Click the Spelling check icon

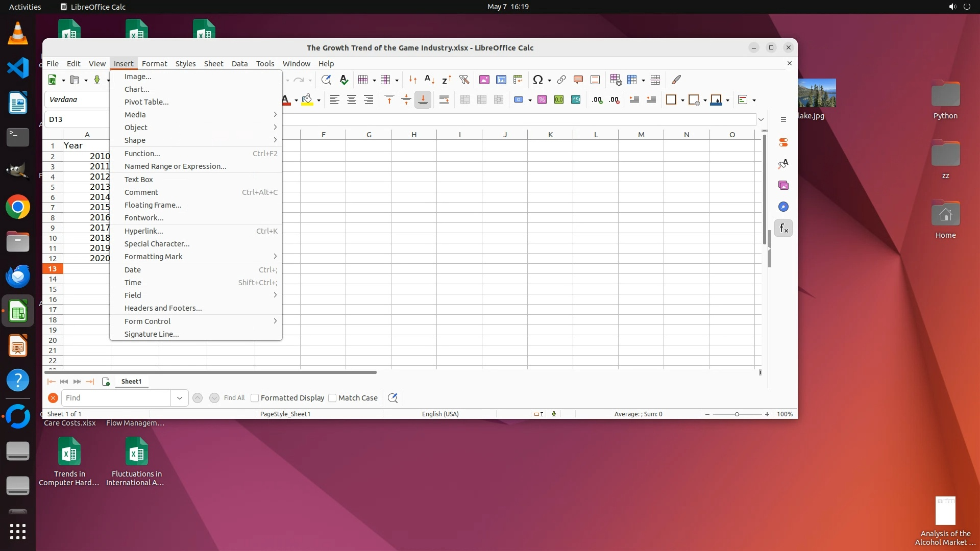point(344,80)
